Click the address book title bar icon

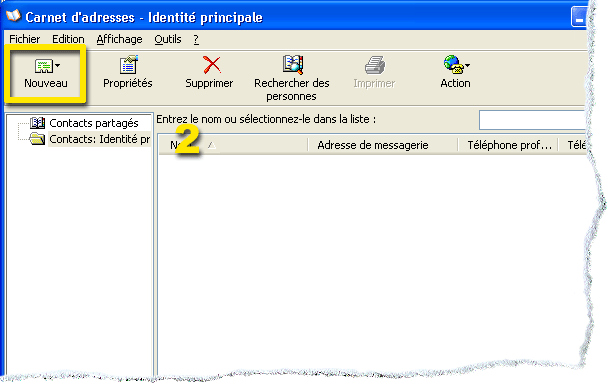coord(13,16)
